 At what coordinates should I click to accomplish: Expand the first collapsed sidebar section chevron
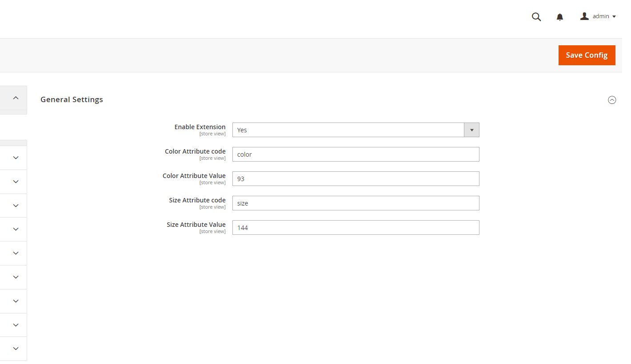[16, 158]
